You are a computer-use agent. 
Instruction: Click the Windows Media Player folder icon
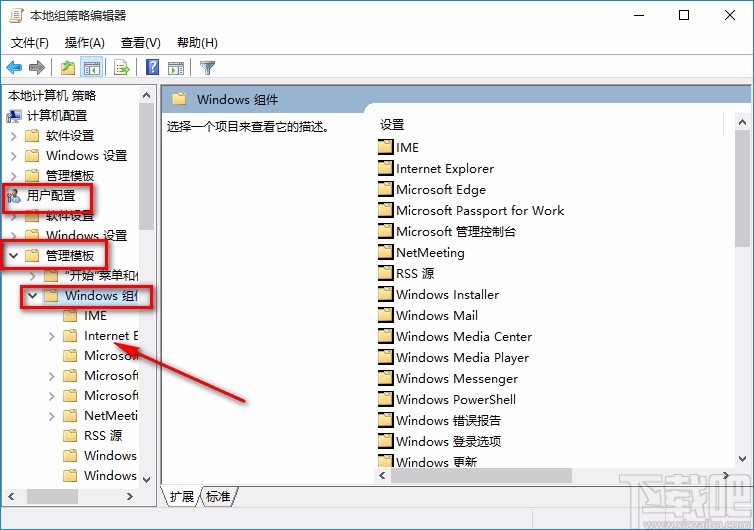click(385, 357)
